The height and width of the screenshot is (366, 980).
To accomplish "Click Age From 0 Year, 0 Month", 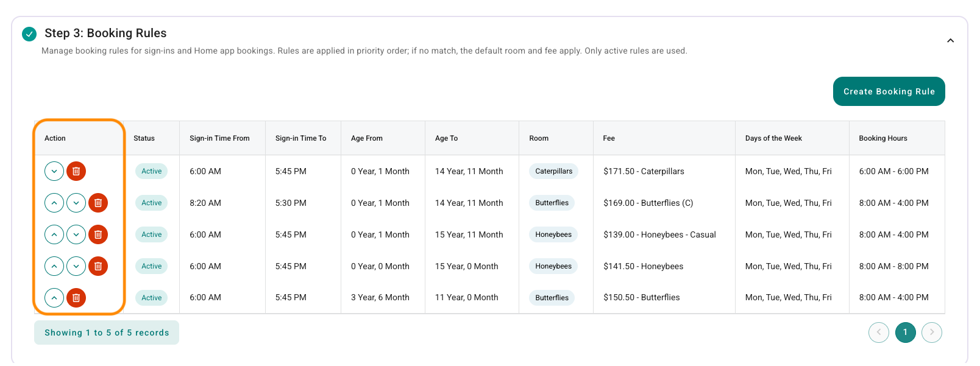I will (380, 266).
